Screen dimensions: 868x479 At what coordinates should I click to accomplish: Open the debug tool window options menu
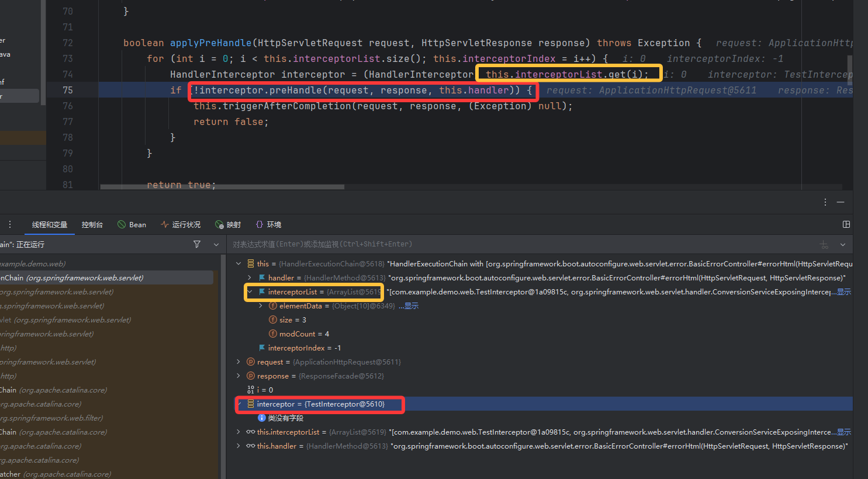pyautogui.click(x=825, y=202)
